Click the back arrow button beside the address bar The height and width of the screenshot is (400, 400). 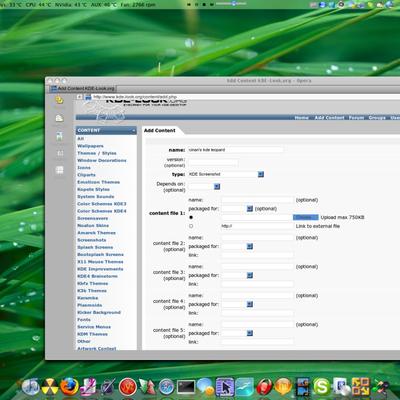point(79,97)
